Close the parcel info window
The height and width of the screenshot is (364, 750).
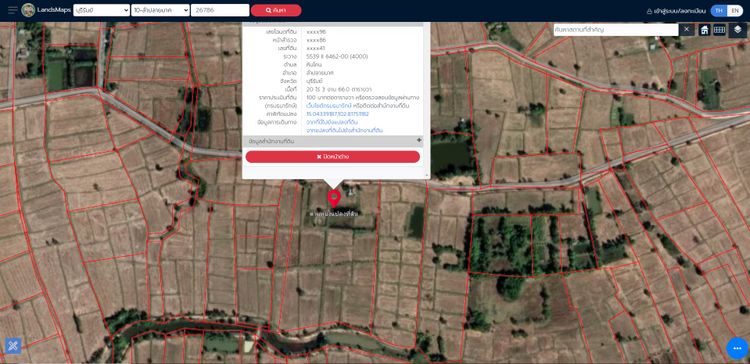pos(332,157)
